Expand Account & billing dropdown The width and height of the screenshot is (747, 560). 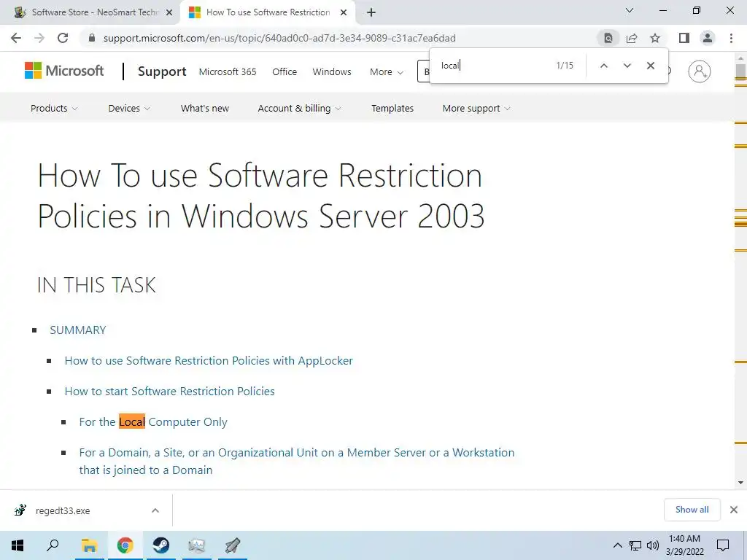tap(299, 108)
